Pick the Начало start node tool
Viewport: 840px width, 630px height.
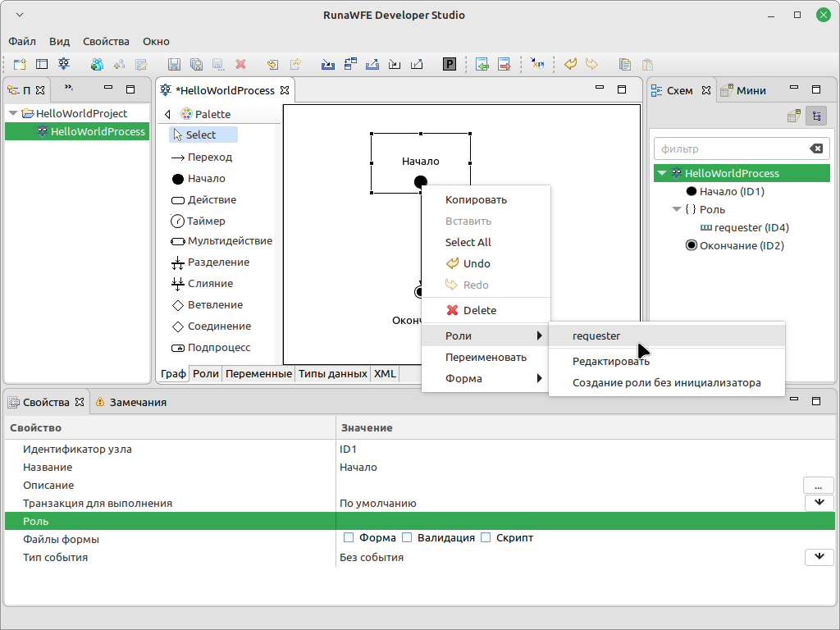pos(199,178)
